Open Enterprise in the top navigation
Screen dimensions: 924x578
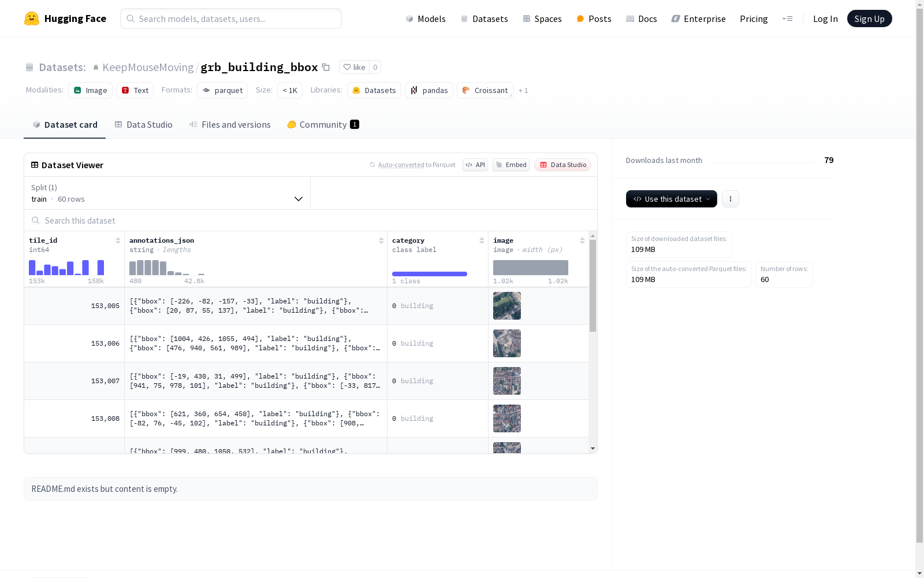point(698,18)
